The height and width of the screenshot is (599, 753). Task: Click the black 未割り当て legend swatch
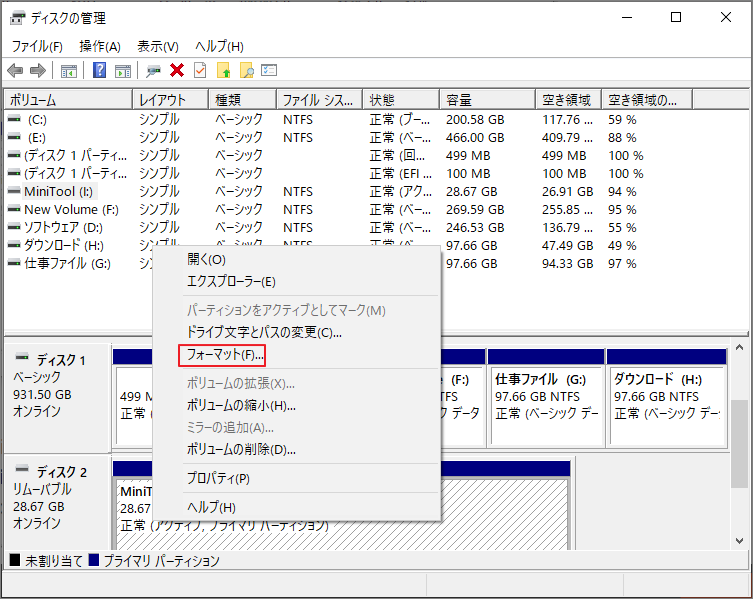15,560
